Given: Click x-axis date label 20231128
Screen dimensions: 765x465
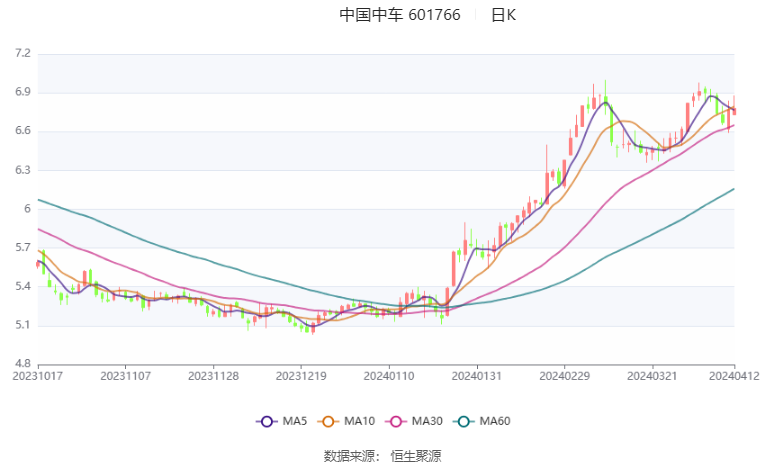Looking at the screenshot, I should pyautogui.click(x=213, y=376).
